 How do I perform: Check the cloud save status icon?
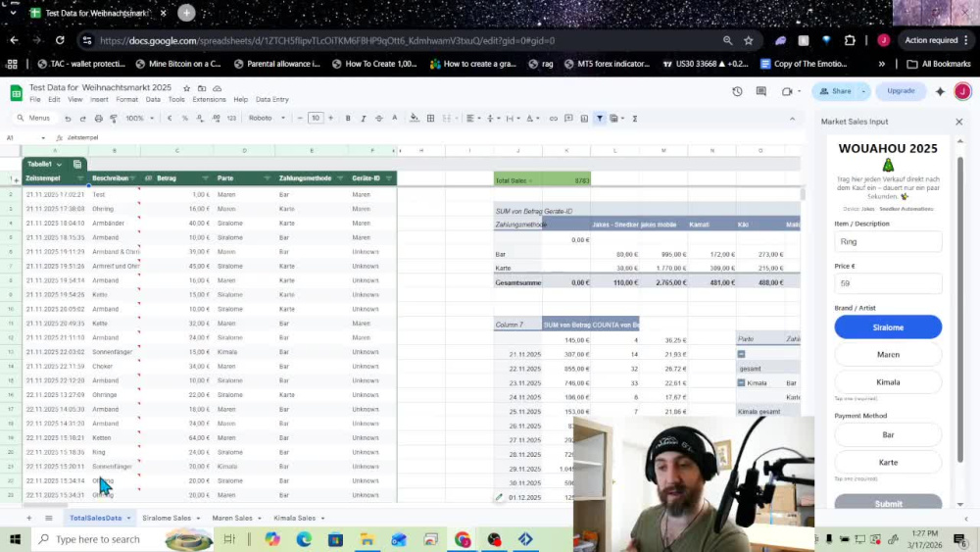click(217, 89)
